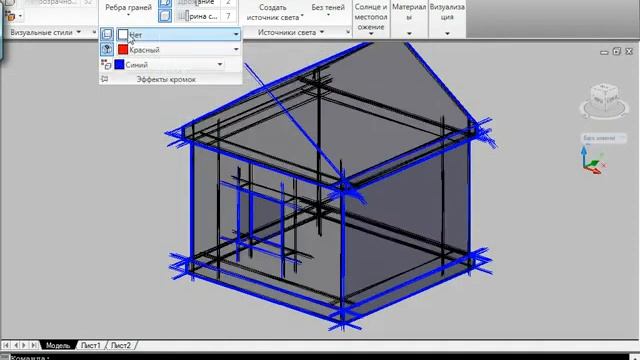Click the jitter value field showing 2
Screen dimensions: 640x360
[x=228, y=3]
